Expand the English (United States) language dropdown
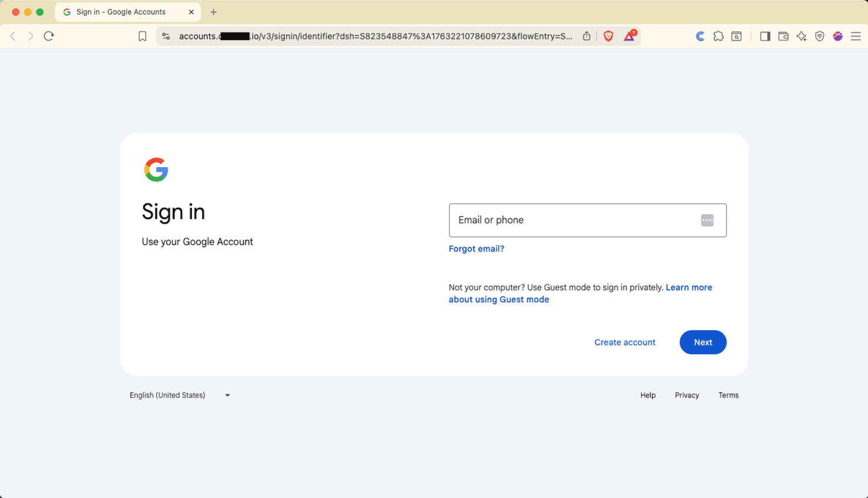Screen dimensions: 868x498 click(x=179, y=395)
